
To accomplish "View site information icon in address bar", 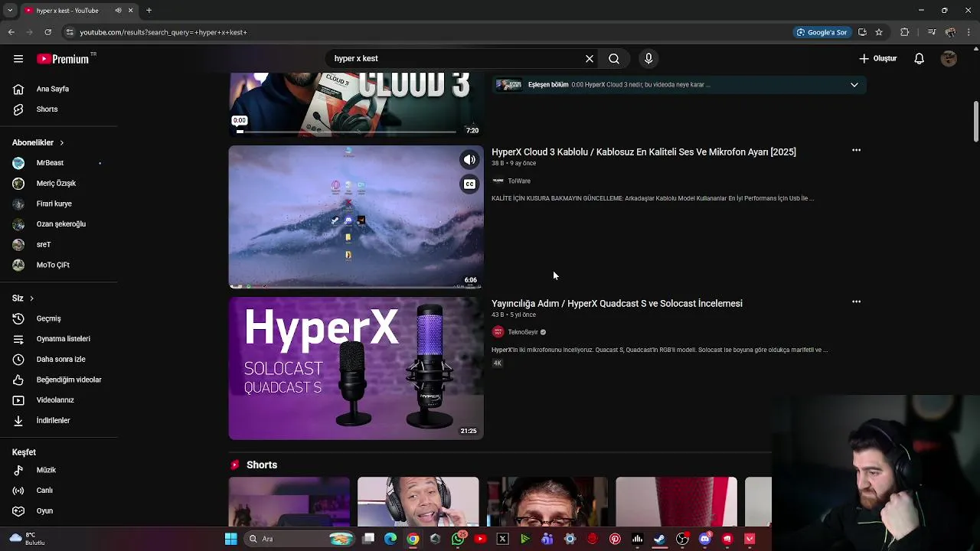I will (x=70, y=32).
